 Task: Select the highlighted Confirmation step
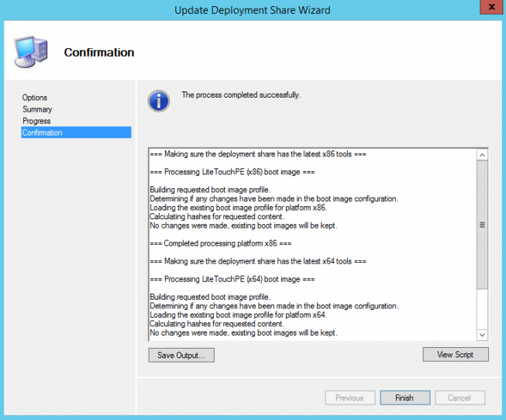click(76, 133)
